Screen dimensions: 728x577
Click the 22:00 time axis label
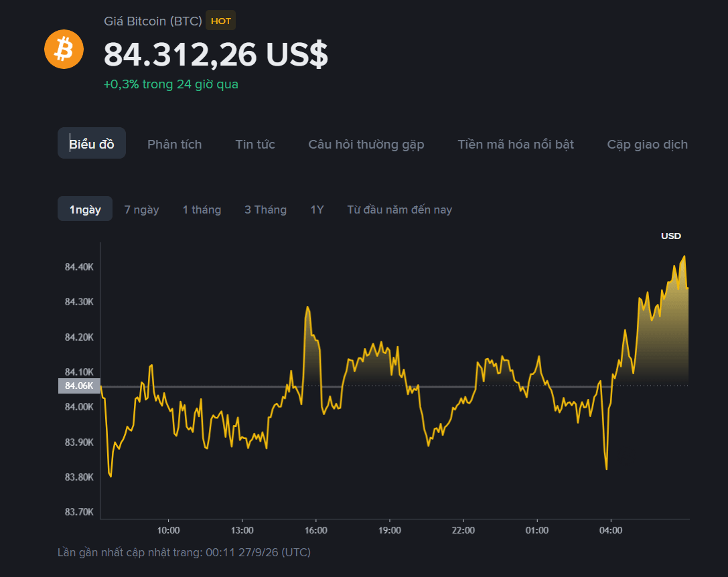pos(463,530)
